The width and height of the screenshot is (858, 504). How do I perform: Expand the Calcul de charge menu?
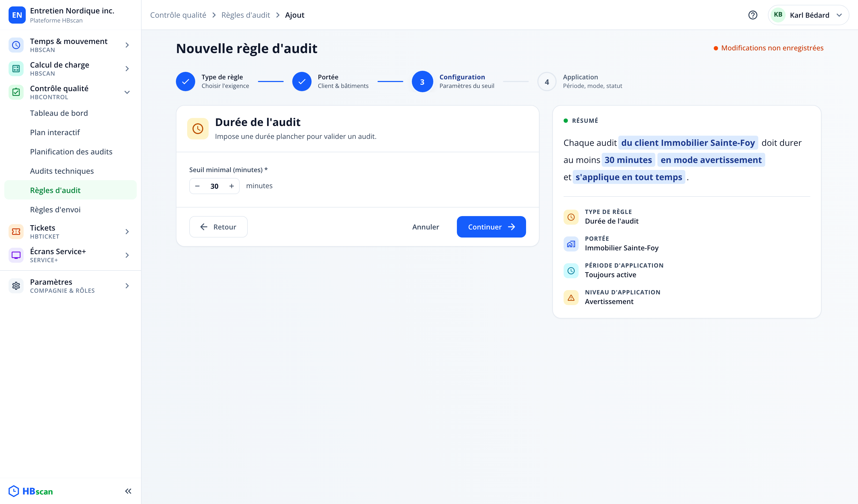click(x=127, y=68)
